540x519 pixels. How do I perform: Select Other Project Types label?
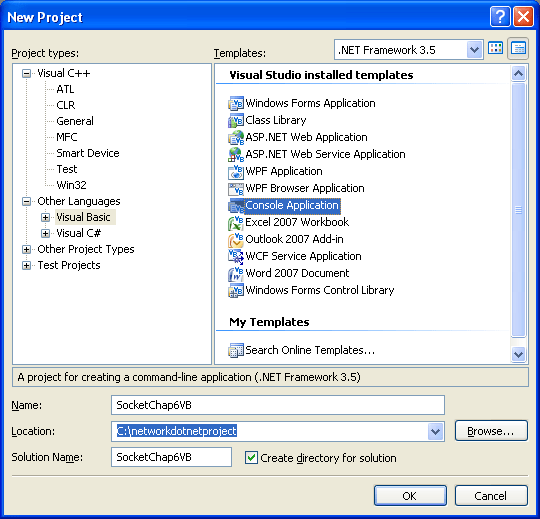86,249
